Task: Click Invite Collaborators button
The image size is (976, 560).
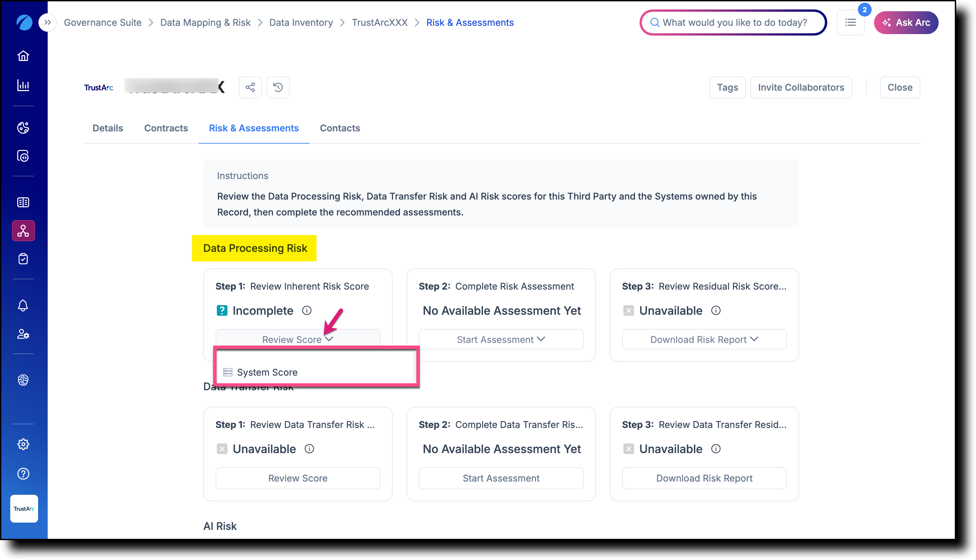Action: (x=801, y=87)
